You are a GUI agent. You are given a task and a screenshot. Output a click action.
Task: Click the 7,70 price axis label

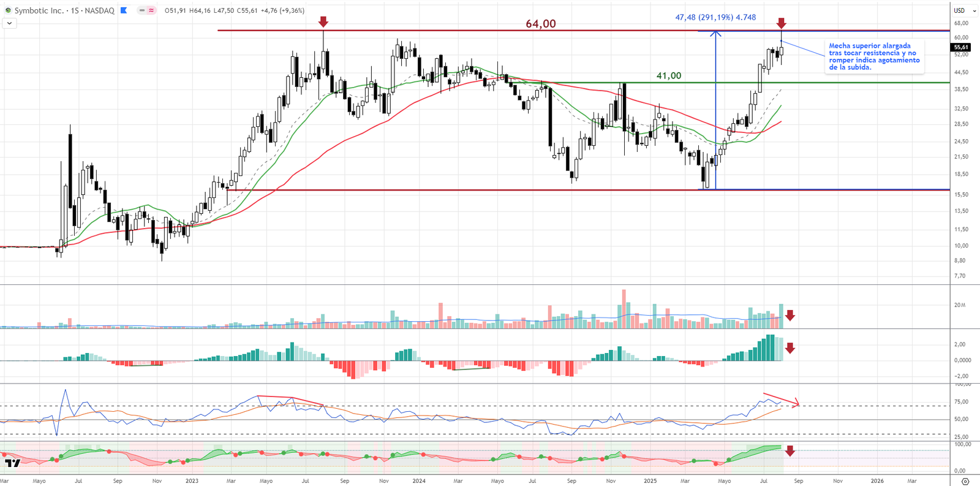(x=960, y=276)
